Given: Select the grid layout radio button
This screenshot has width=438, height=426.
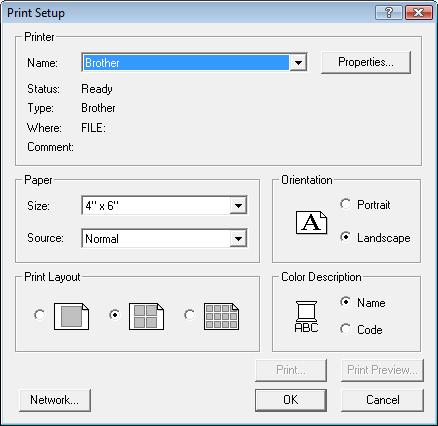Looking at the screenshot, I should (189, 315).
